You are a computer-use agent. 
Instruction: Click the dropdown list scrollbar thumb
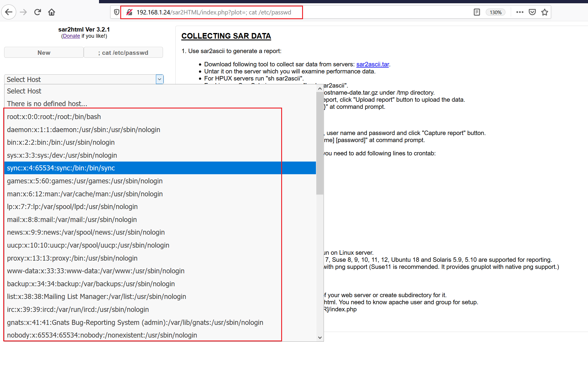click(x=320, y=144)
